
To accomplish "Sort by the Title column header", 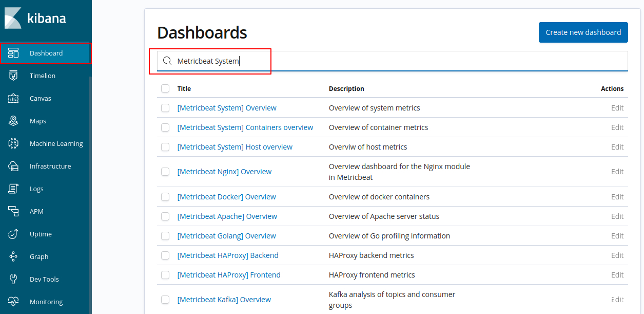I will click(184, 88).
